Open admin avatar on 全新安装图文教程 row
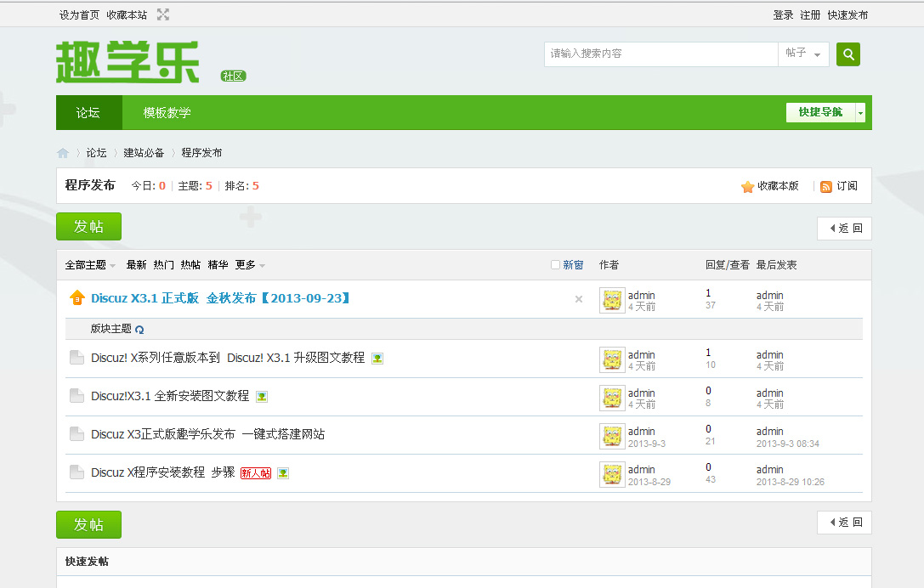924x588 pixels. click(x=612, y=399)
